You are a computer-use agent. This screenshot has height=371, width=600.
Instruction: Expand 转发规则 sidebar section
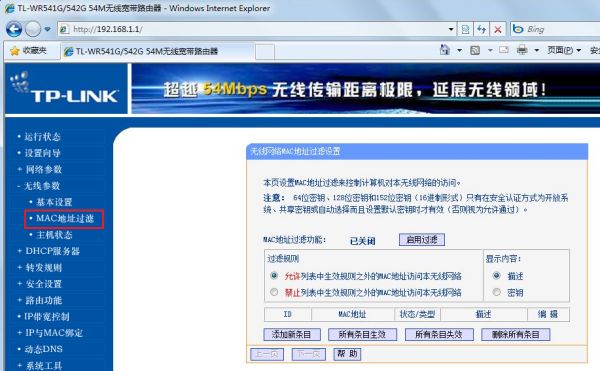point(44,268)
